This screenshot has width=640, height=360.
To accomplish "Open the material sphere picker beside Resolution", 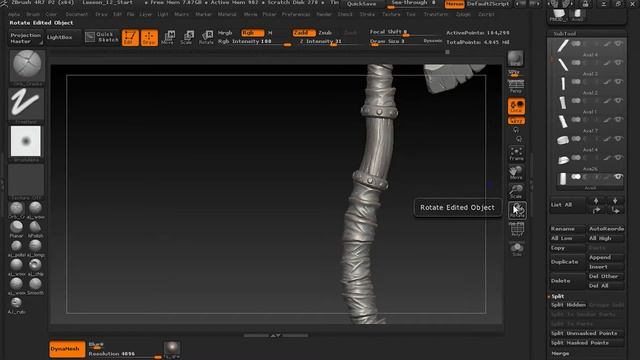I will [x=172, y=347].
